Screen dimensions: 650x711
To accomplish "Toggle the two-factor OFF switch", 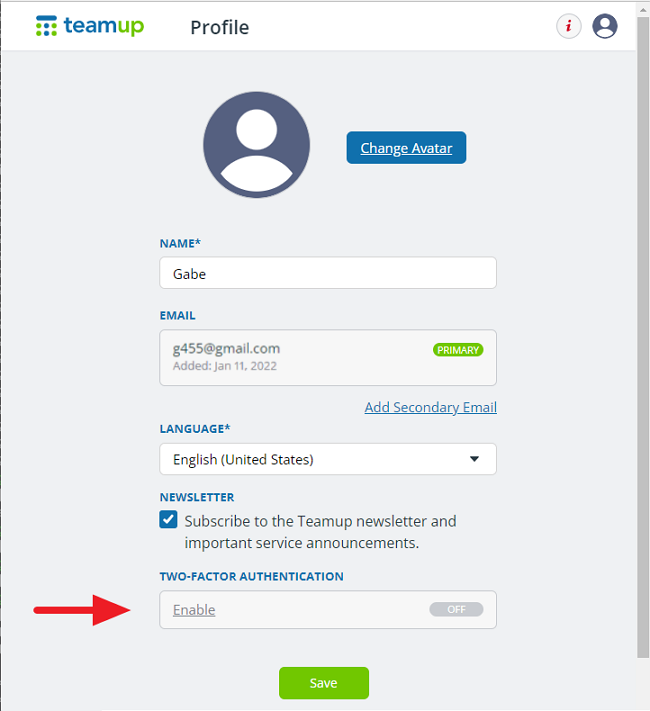I will point(456,609).
